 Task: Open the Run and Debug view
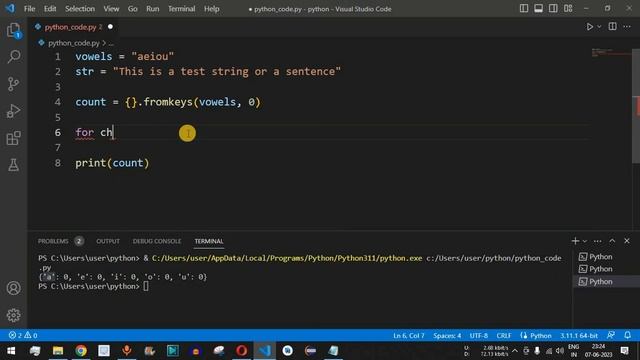(x=13, y=111)
